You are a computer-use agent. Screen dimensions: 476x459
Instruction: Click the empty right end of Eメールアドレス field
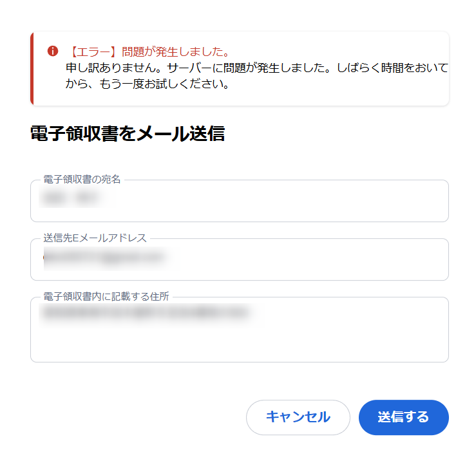pos(386,259)
